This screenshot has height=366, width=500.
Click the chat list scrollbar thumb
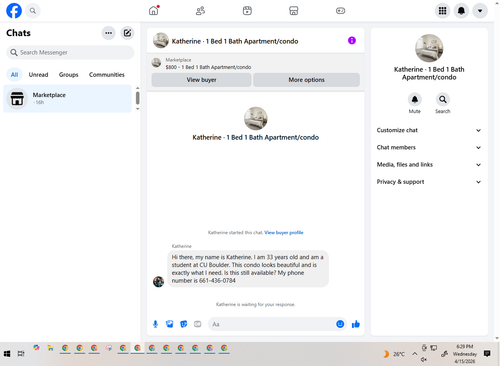point(138,98)
